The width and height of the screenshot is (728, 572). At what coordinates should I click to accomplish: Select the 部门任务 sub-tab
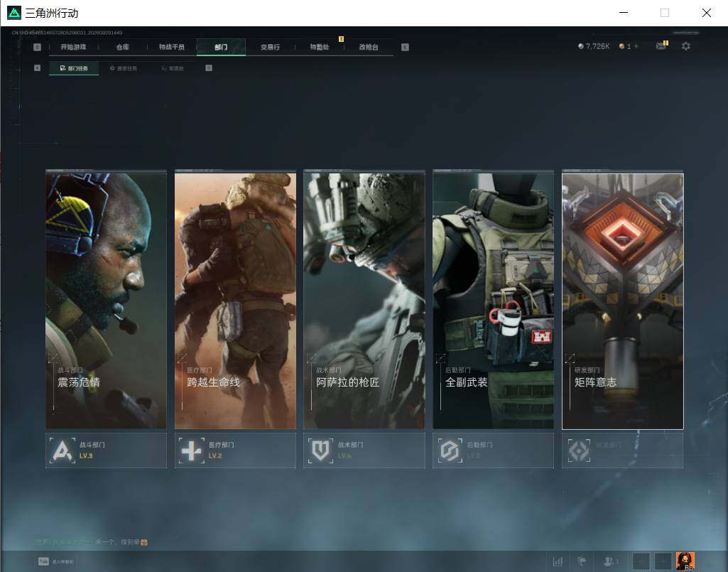click(x=74, y=68)
